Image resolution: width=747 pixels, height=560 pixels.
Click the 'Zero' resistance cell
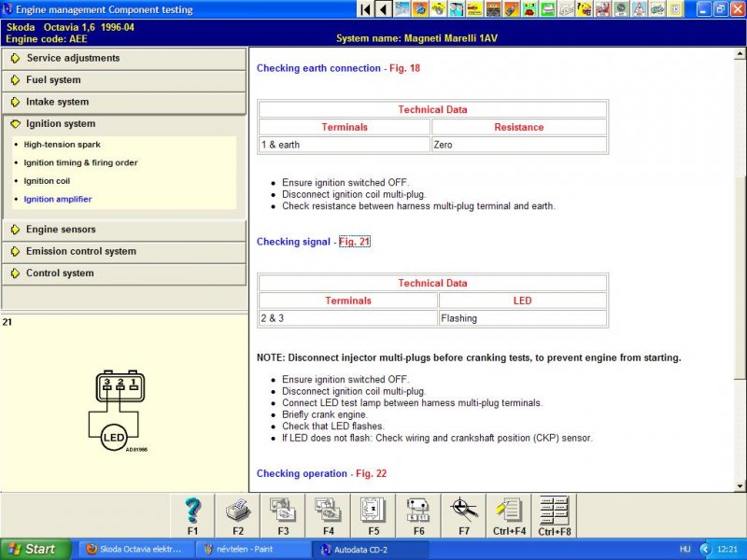tap(519, 145)
